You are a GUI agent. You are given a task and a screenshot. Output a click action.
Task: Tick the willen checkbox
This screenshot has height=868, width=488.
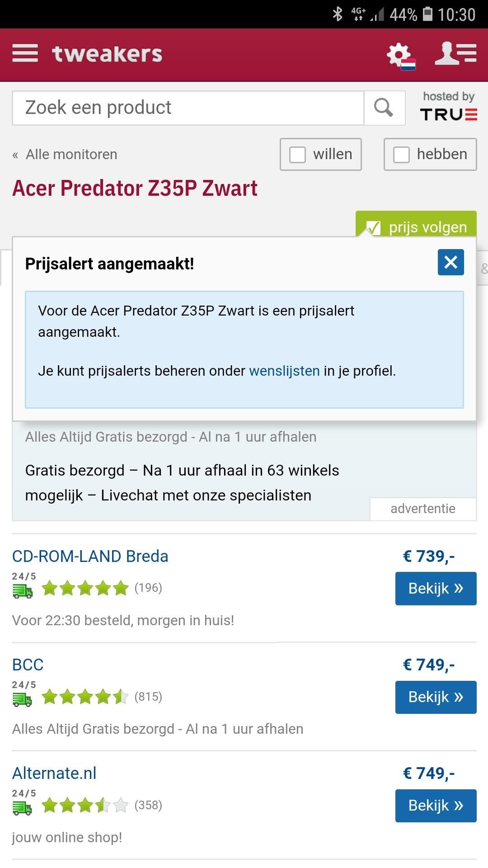point(298,155)
